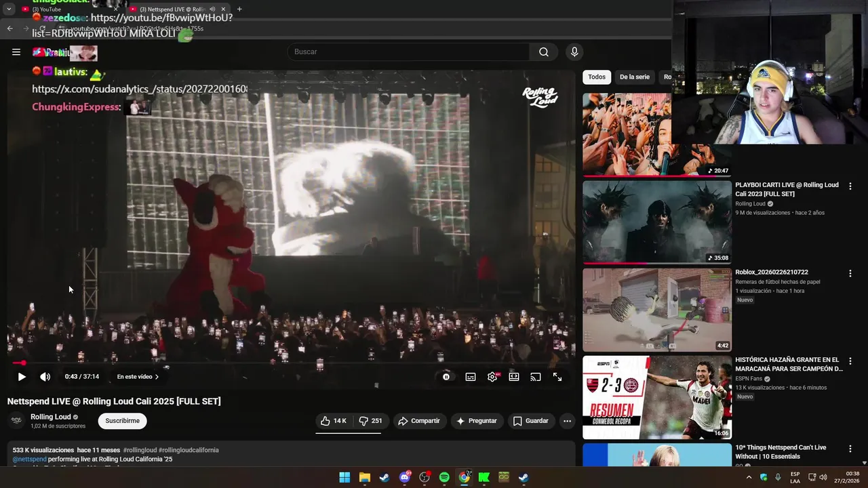Open the crowd video thumbnail marked 20:47

click(x=627, y=134)
